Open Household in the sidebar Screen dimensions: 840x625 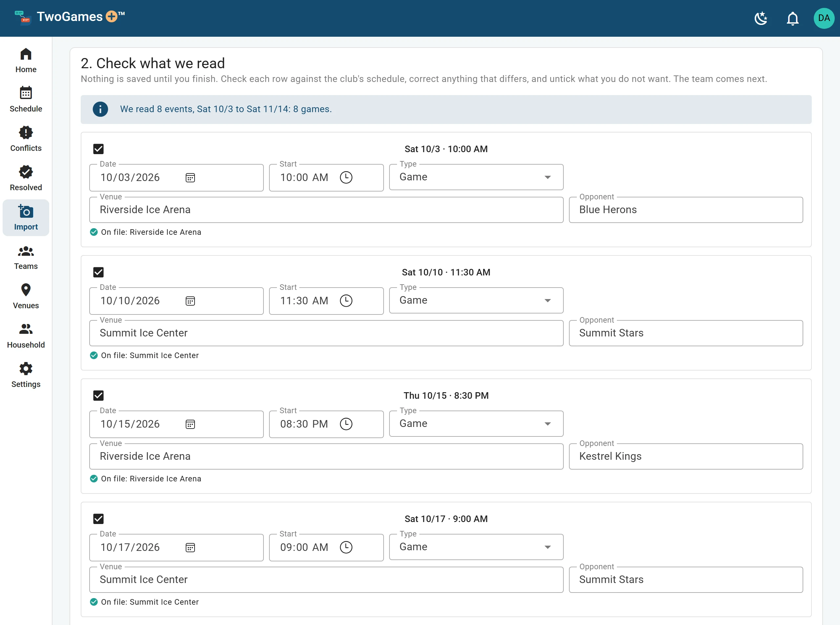[x=26, y=336]
